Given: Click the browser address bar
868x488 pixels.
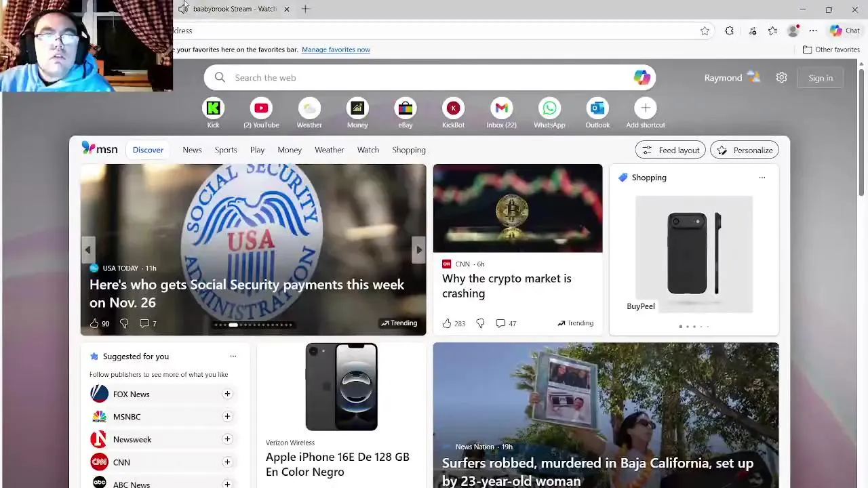Looking at the screenshot, I should pyautogui.click(x=434, y=30).
